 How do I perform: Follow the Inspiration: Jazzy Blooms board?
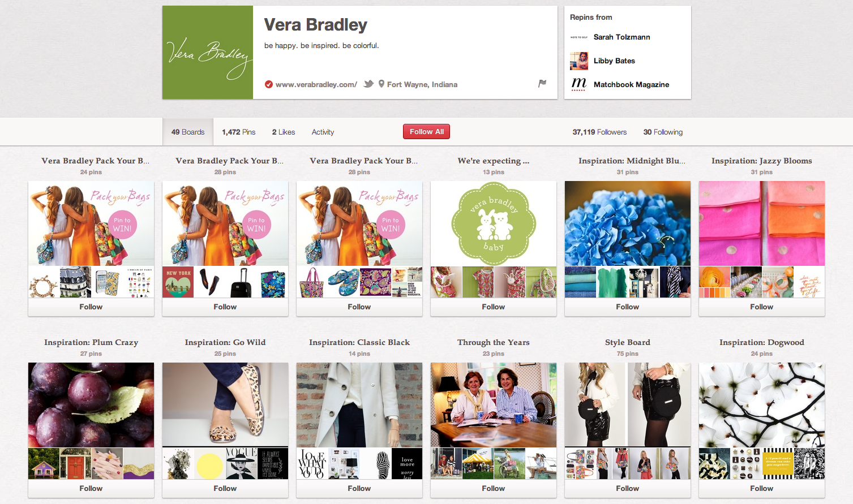point(762,307)
